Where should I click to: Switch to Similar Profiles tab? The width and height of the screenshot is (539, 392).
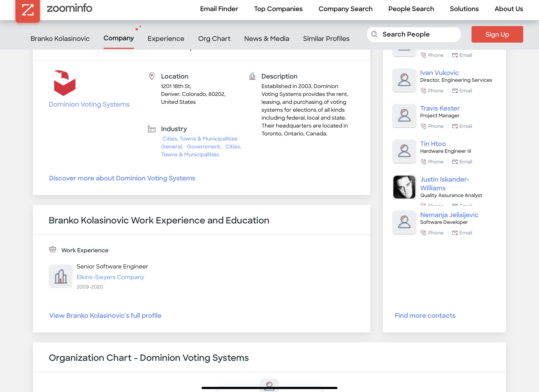coord(326,38)
